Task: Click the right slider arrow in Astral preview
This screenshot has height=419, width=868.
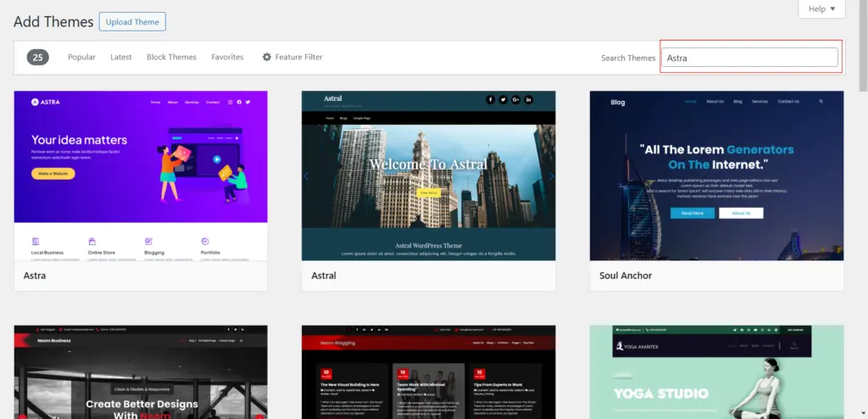Action: coord(551,176)
